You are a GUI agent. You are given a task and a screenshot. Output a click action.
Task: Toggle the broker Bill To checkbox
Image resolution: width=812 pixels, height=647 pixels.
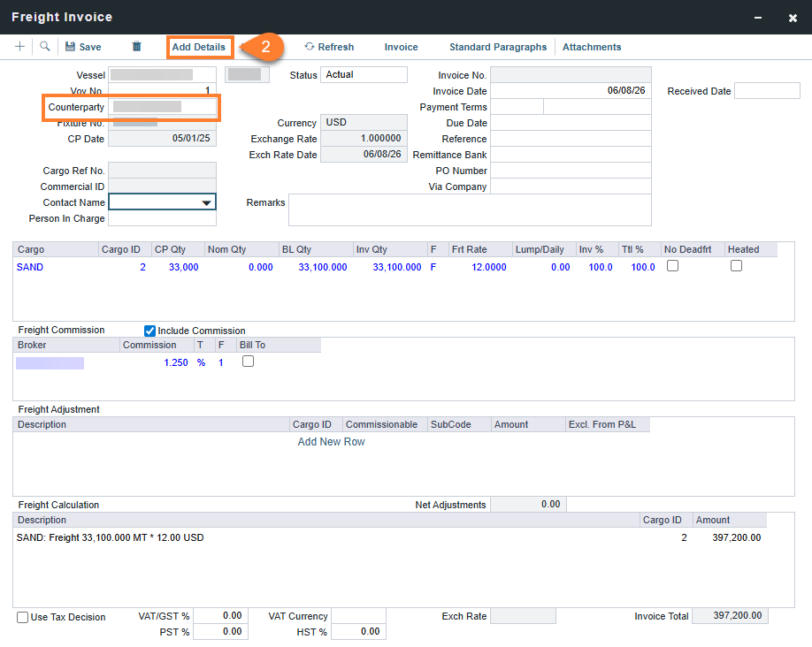(248, 362)
